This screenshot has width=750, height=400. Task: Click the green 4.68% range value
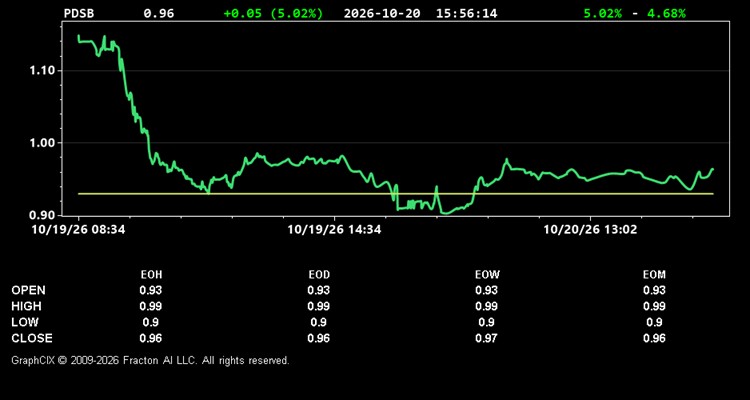coord(666,13)
